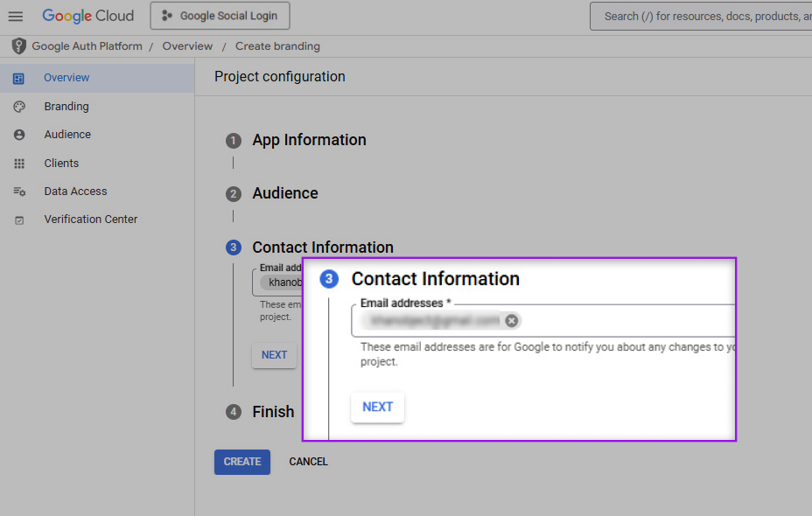Click the CANCEL button
Image resolution: width=812 pixels, height=516 pixels.
(x=308, y=462)
